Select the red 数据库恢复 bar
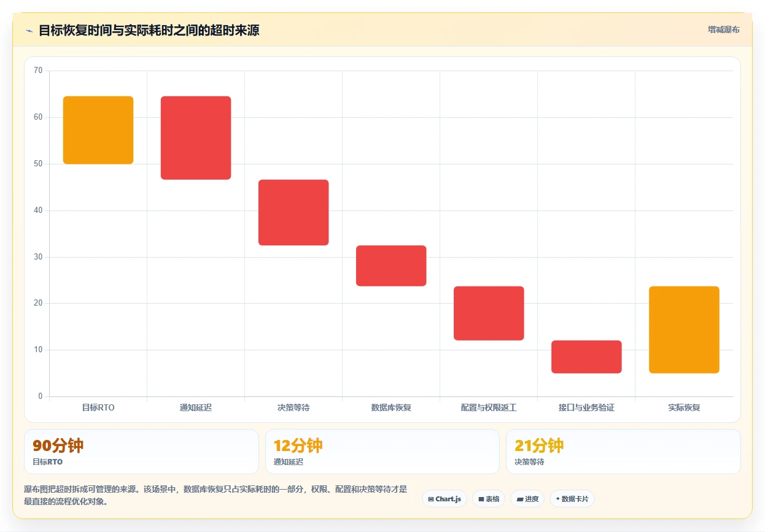Screen dimensions: 765x532 click(x=391, y=266)
